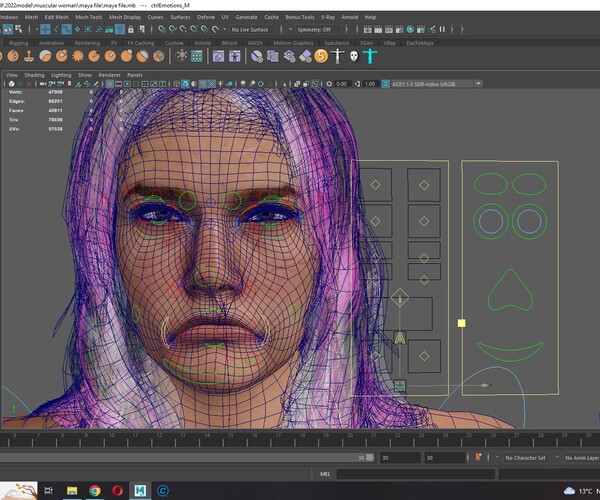Toggle use all lights bulb icon
This screenshot has height=500, width=600.
point(221,83)
